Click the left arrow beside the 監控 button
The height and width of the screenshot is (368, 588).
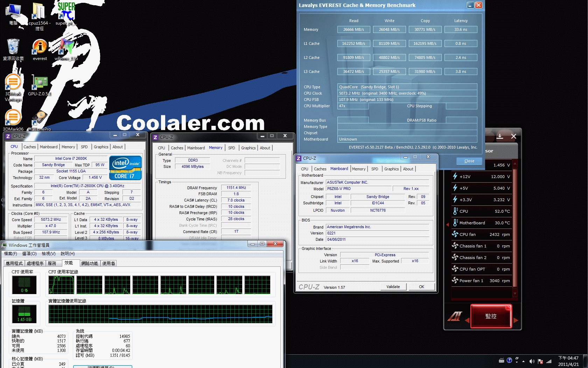[467, 320]
